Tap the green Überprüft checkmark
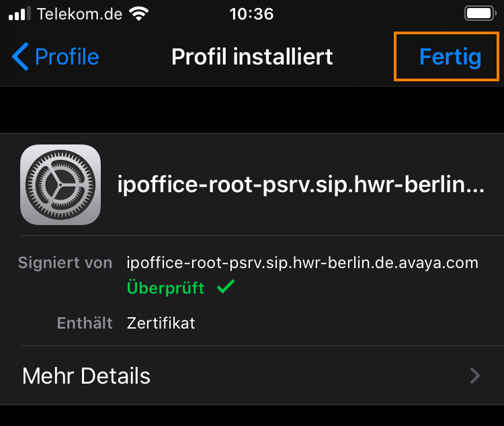This screenshot has height=426, width=504. coord(226,286)
